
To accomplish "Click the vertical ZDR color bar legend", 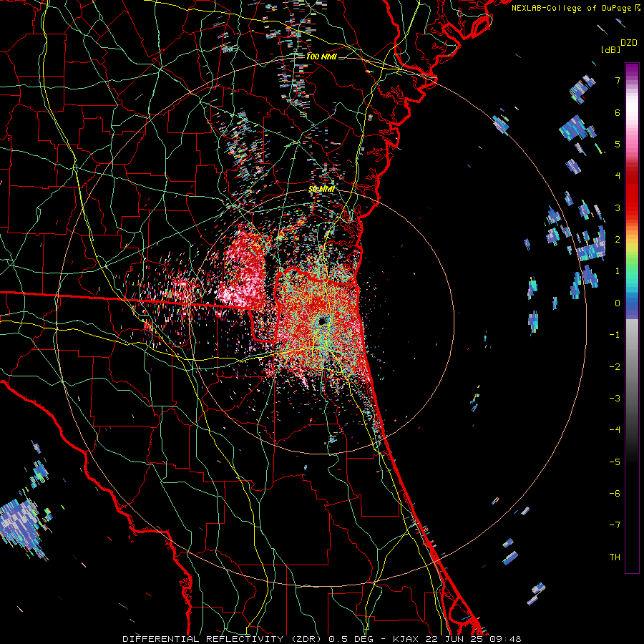I will click(x=632, y=318).
